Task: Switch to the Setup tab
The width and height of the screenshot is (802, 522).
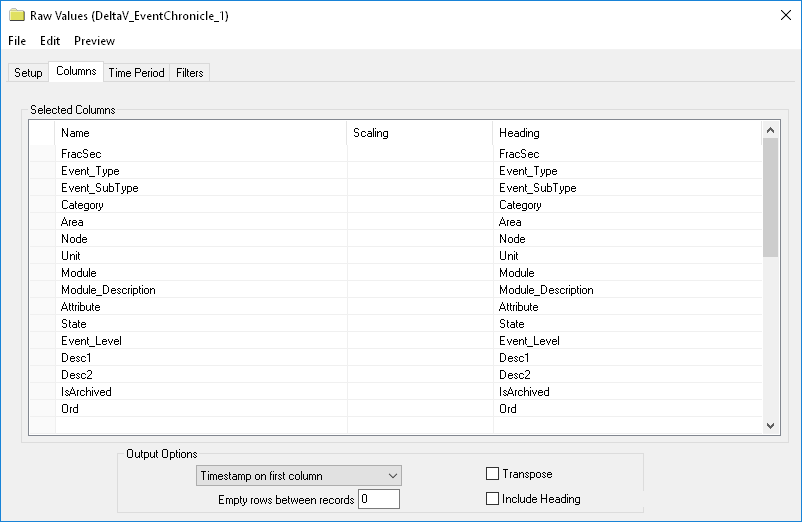Action: (28, 73)
